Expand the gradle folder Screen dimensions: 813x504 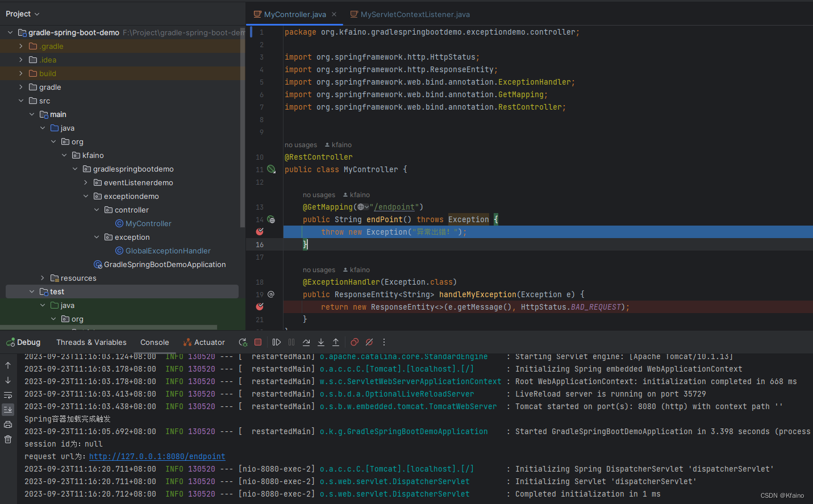[x=21, y=87]
